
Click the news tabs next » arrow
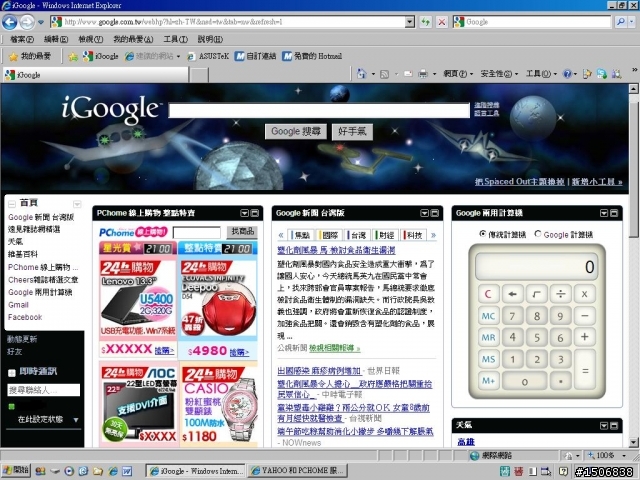pyautogui.click(x=433, y=235)
